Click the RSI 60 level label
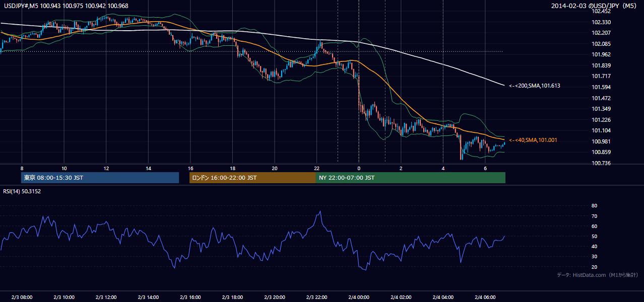Viewport: 644px width, 302px height. point(594,226)
